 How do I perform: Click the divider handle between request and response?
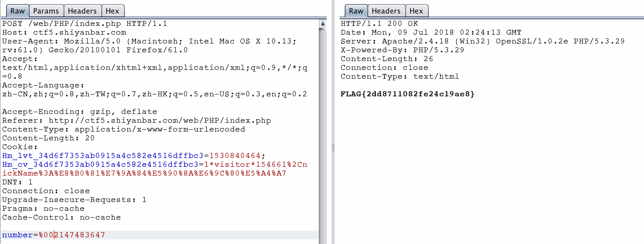(x=333, y=148)
